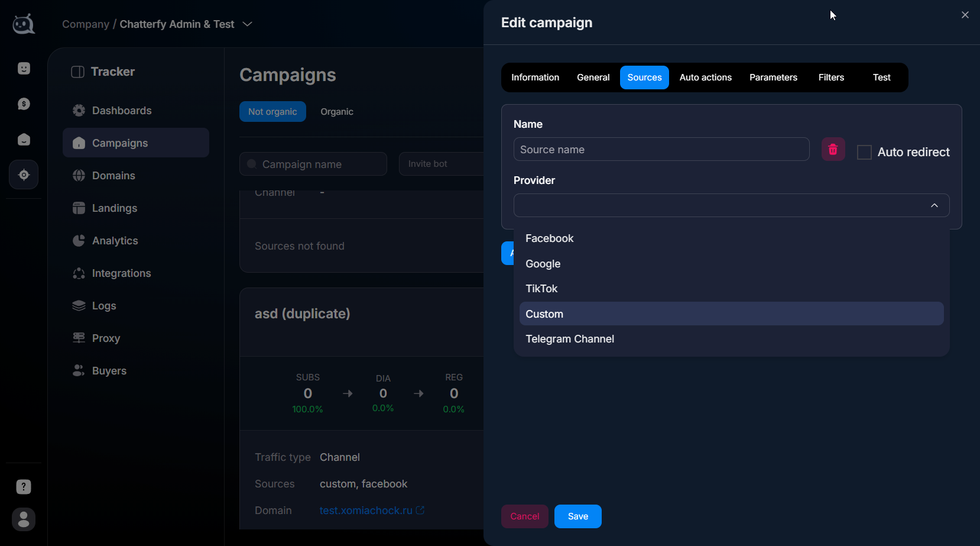Collapse sidebar with the Tracker panel icon
The image size is (980, 546).
(77, 72)
